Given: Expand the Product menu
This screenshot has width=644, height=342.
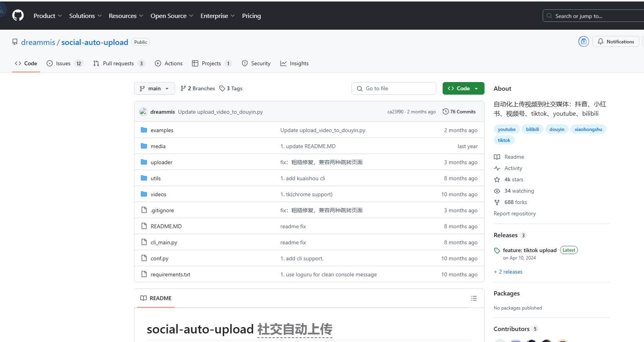Looking at the screenshot, I should click(48, 16).
